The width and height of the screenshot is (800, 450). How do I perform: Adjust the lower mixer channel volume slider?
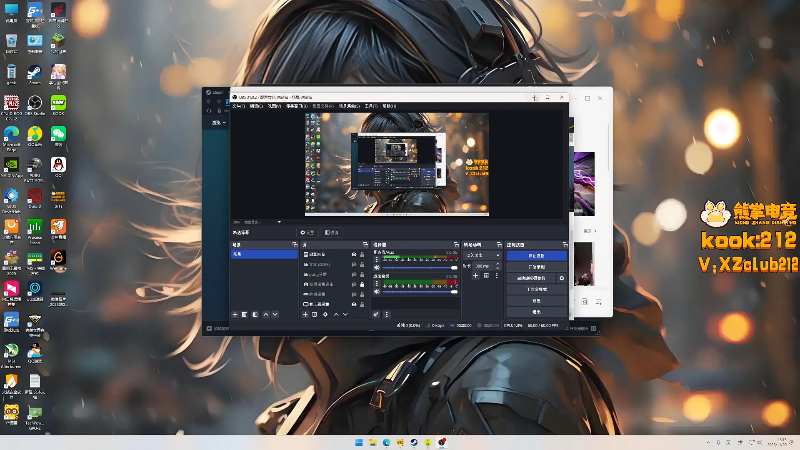pyautogui.click(x=420, y=292)
